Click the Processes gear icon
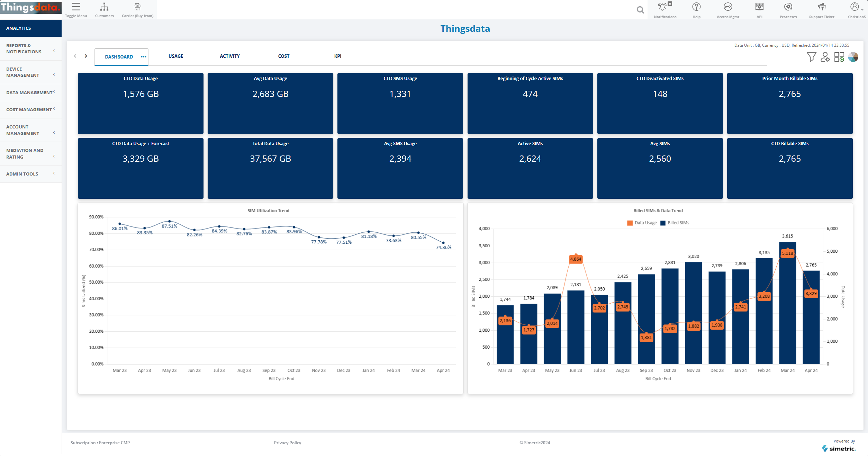868x456 pixels. 788,7
